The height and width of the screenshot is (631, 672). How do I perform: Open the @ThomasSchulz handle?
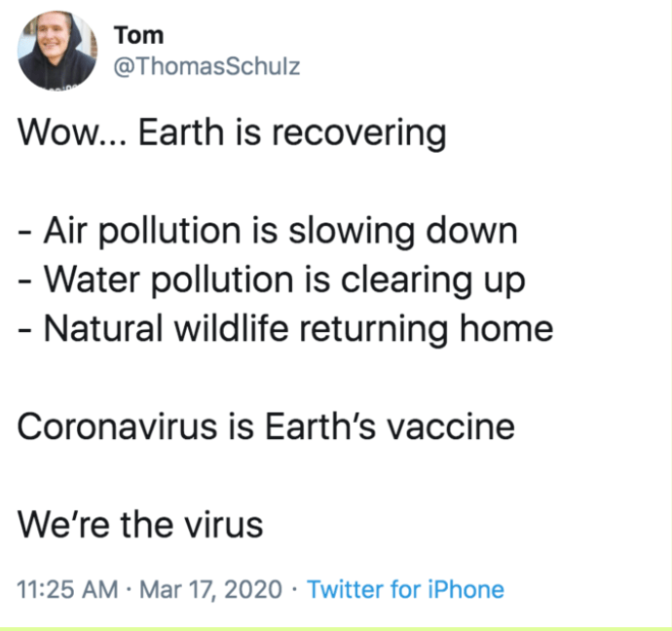tap(206, 66)
